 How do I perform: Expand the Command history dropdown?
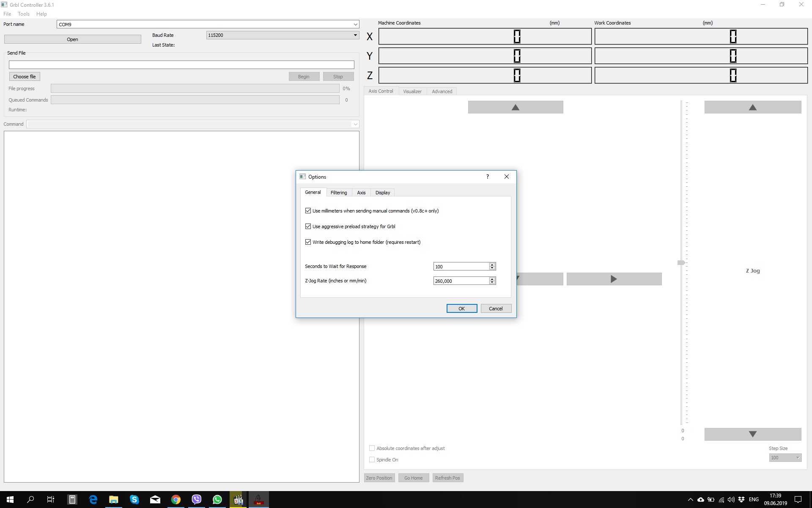[355, 124]
